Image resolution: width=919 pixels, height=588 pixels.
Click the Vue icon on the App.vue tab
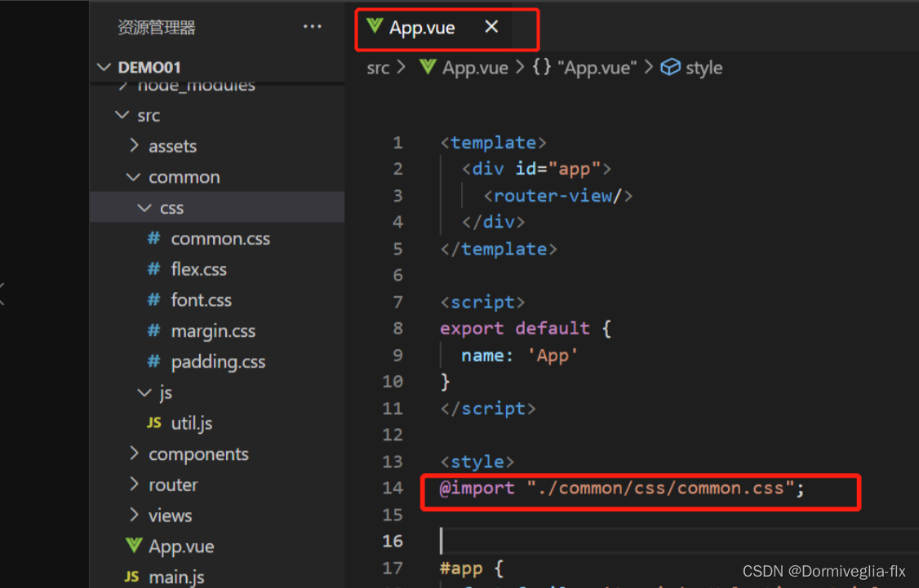(375, 26)
